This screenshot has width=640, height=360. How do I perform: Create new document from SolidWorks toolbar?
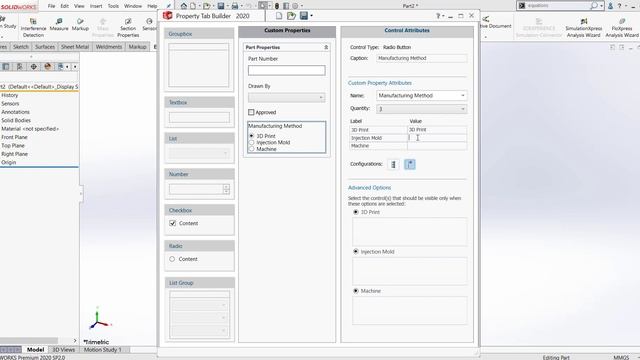(x=193, y=6)
